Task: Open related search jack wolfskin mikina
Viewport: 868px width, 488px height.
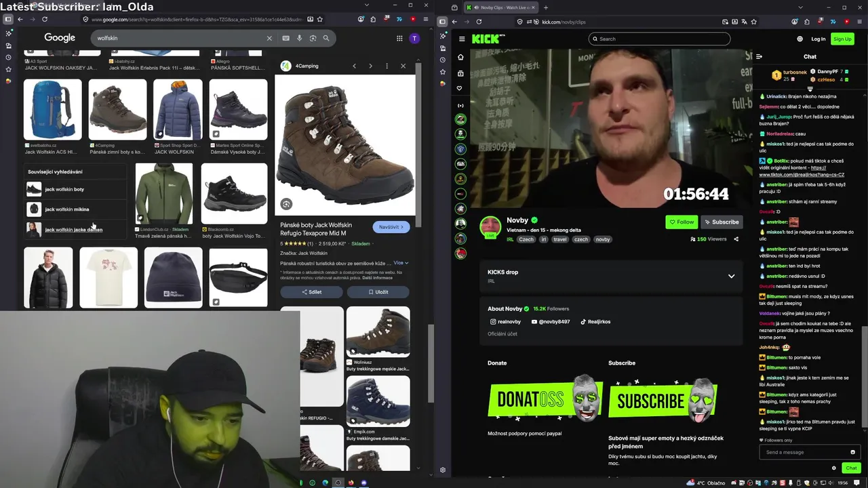Action: (x=75, y=209)
